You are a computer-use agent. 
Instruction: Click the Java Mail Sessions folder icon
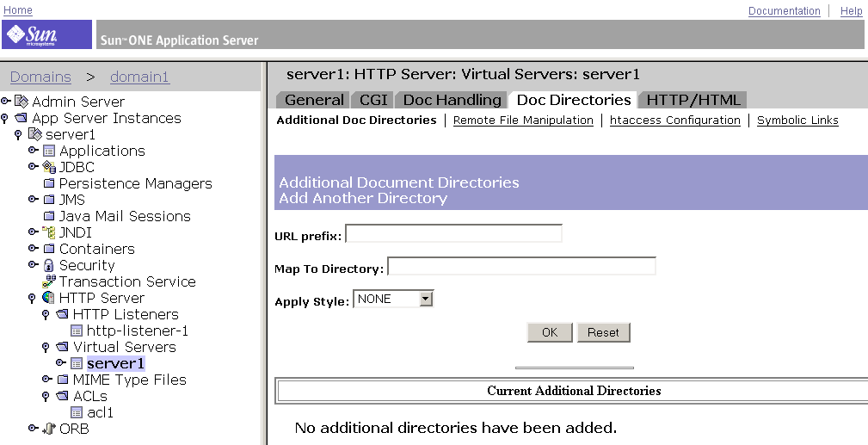pyautogui.click(x=49, y=216)
